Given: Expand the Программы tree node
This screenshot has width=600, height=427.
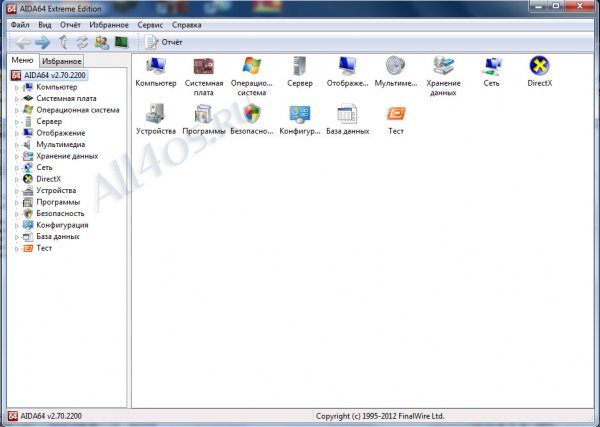Looking at the screenshot, I should click(16, 202).
